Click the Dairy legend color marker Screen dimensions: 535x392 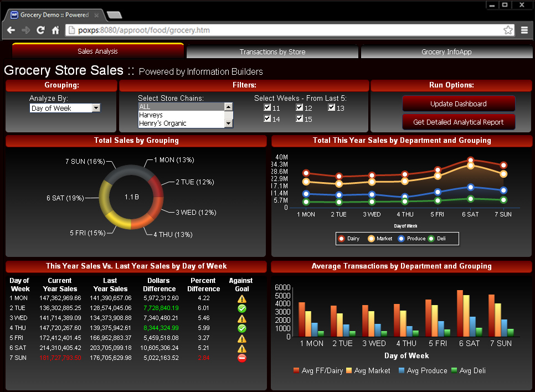point(342,239)
